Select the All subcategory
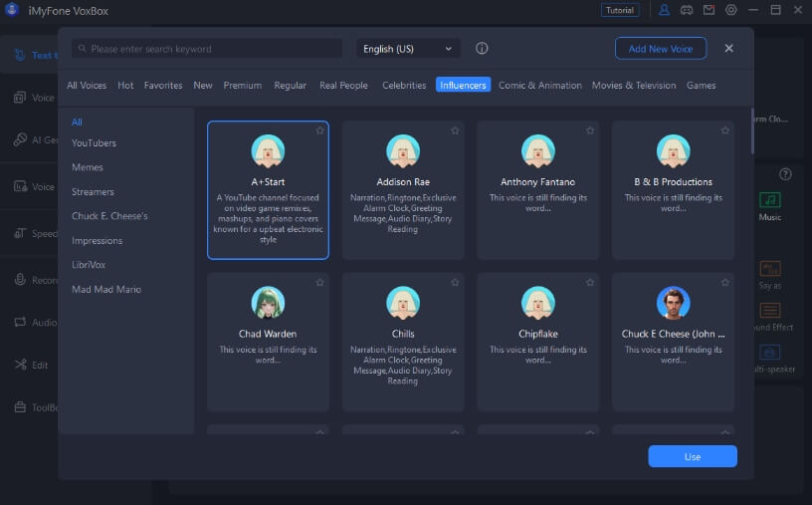 77,122
